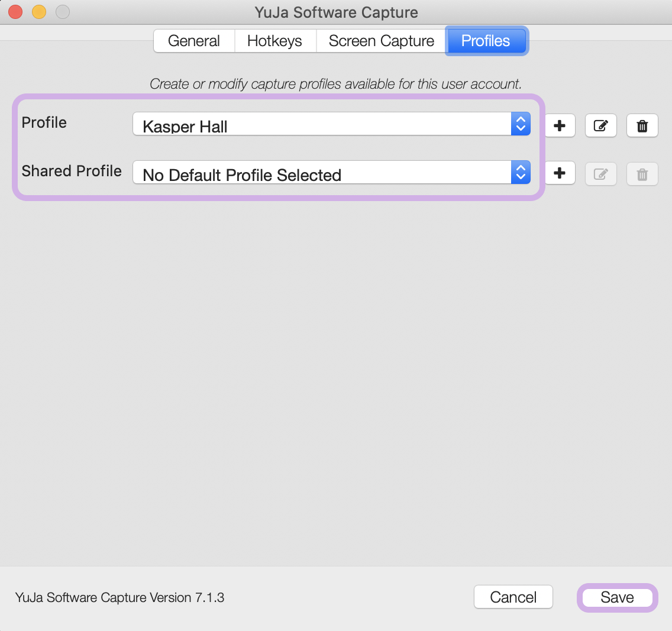Switch to the General tab
The height and width of the screenshot is (631, 672).
point(193,41)
